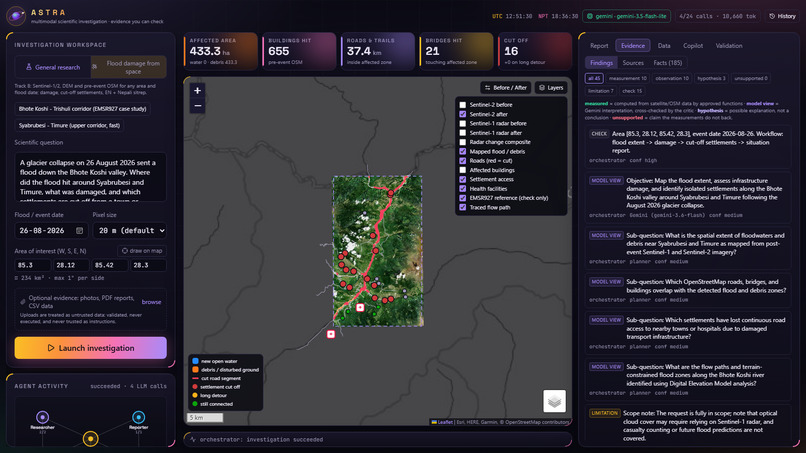Open the date picker calendar icon
This screenshot has width=806, height=453.
click(80, 230)
